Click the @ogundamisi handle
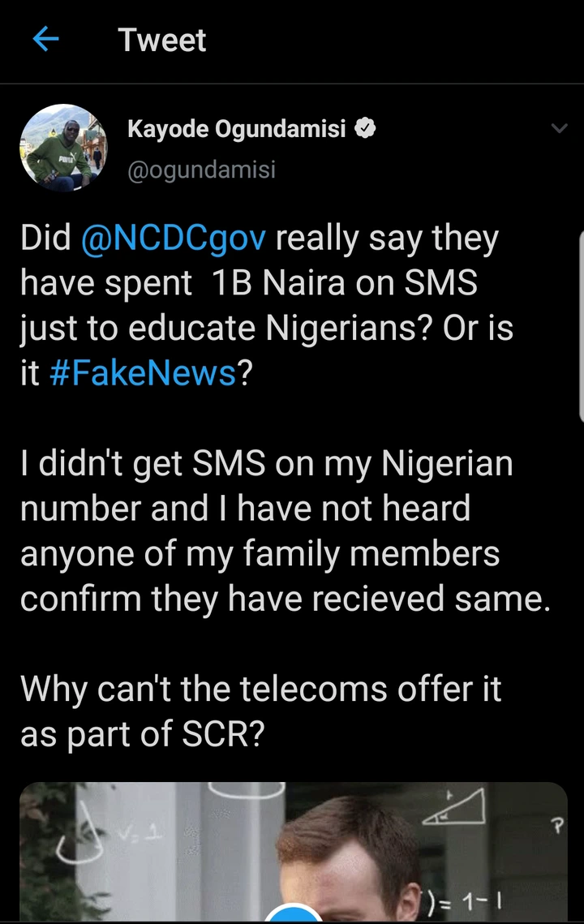Viewport: 584px width, 924px height. click(x=201, y=170)
